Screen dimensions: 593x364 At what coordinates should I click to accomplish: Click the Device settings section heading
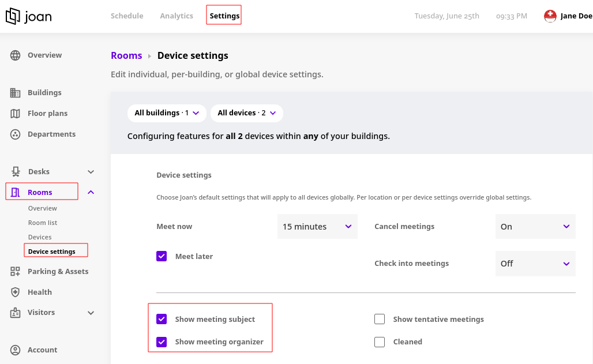click(x=184, y=175)
